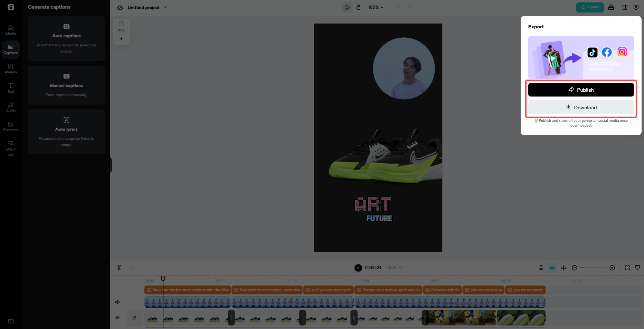The image size is (644, 329).
Task: Click the "Export" panel heading text
Action: (x=536, y=27)
